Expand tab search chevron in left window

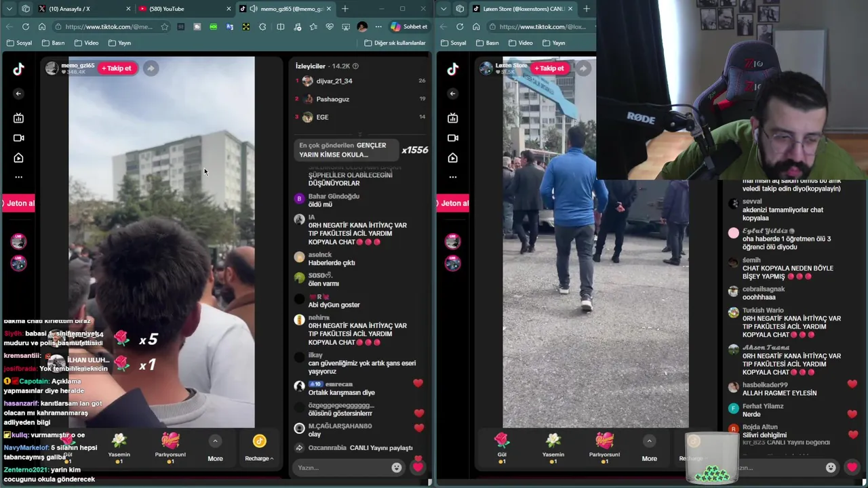[9, 9]
